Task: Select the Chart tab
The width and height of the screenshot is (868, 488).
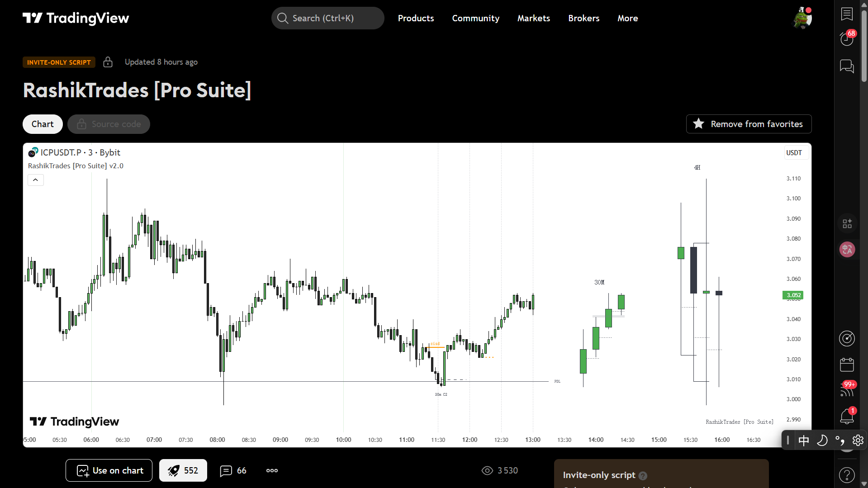Action: tap(43, 124)
